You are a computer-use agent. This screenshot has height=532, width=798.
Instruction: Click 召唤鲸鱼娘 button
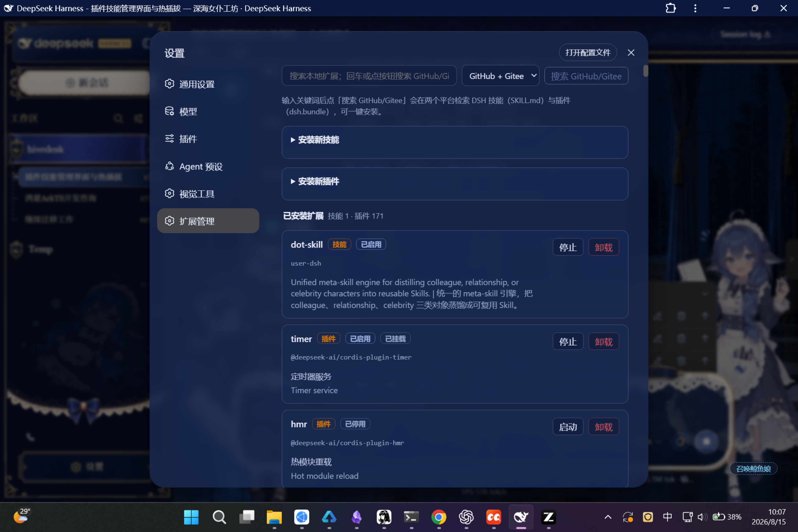[x=753, y=469]
